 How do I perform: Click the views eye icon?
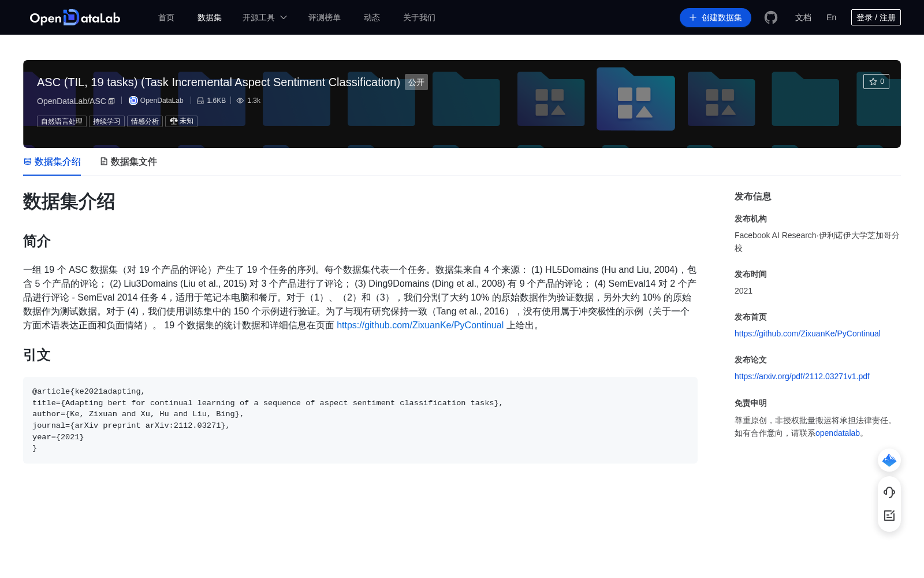pyautogui.click(x=240, y=101)
